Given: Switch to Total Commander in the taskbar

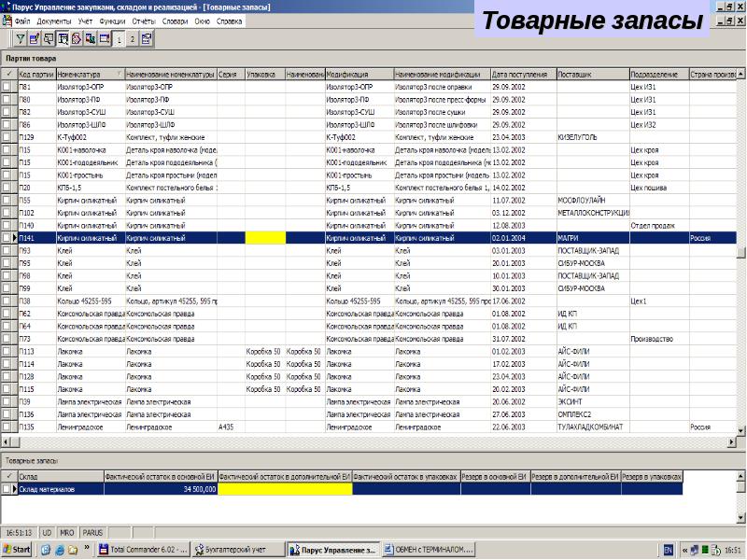Looking at the screenshot, I should tap(145, 550).
